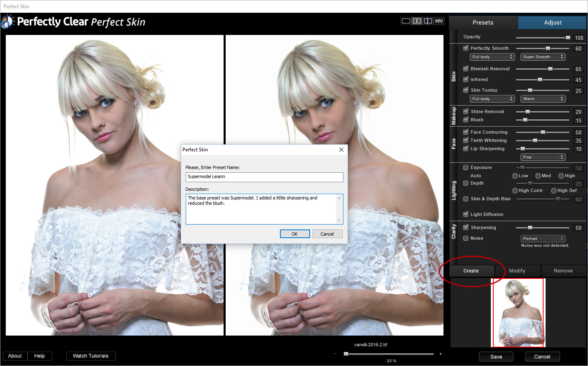Screen dimensions: 588x366
Task: Click the zoom slider handle
Action: coord(346,354)
